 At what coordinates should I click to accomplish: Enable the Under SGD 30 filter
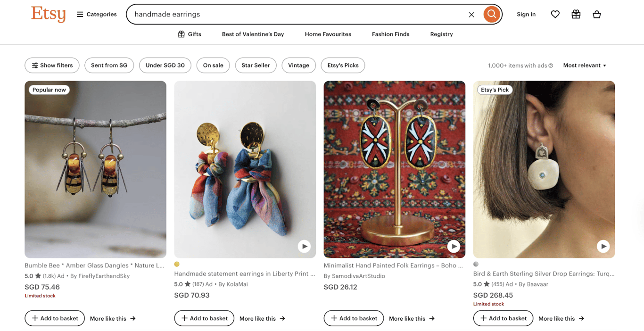[165, 66]
